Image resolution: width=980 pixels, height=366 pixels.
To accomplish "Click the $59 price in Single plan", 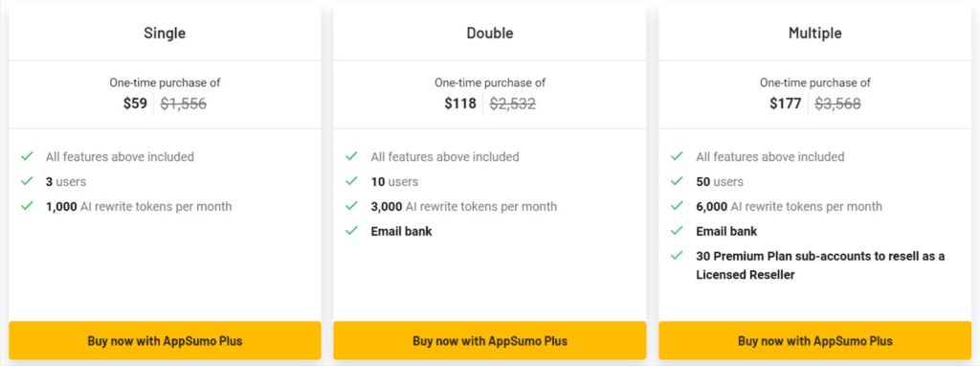I will (x=135, y=103).
